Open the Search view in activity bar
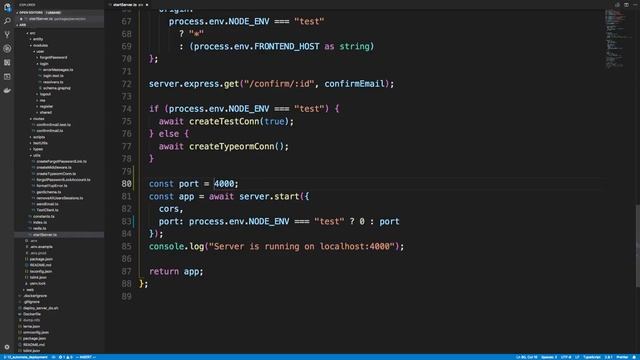Screen dimensions: 640x360 (7, 21)
